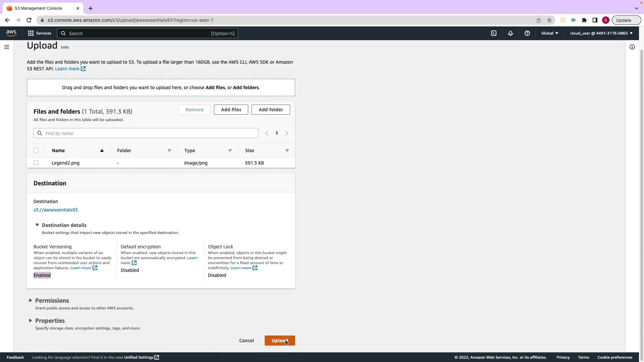The height and width of the screenshot is (362, 644).
Task: Click the AWS logo home icon
Action: pyautogui.click(x=11, y=33)
